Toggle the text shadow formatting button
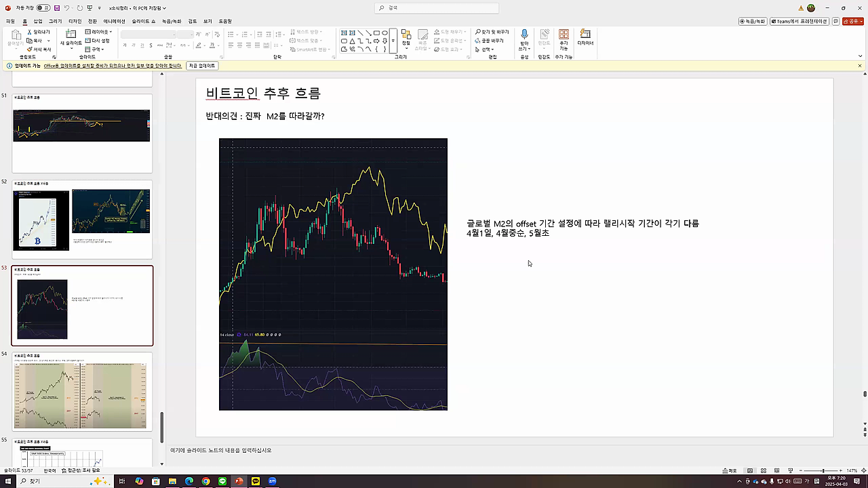Screen dimensions: 868x488 tap(151, 45)
